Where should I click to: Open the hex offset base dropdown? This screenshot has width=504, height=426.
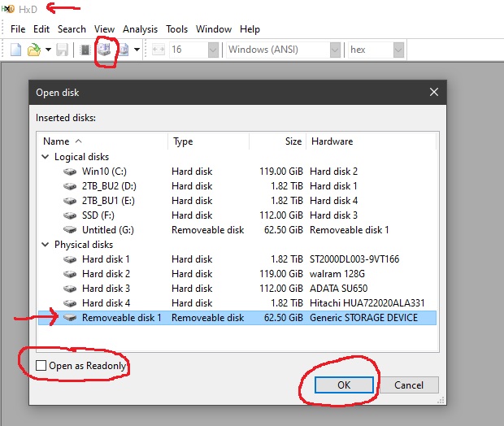(398, 50)
